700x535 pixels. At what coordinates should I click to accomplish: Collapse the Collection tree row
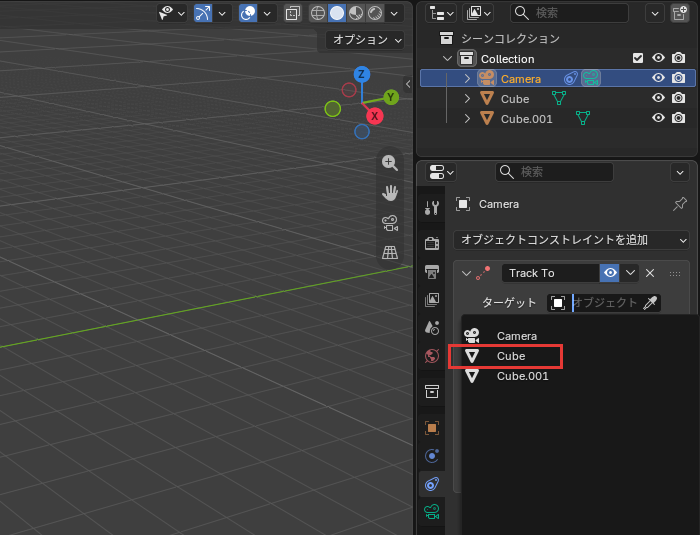(447, 59)
